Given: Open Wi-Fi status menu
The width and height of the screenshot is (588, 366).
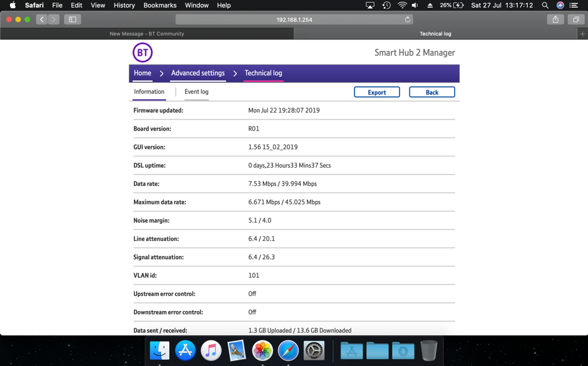Looking at the screenshot, I should tap(402, 5).
